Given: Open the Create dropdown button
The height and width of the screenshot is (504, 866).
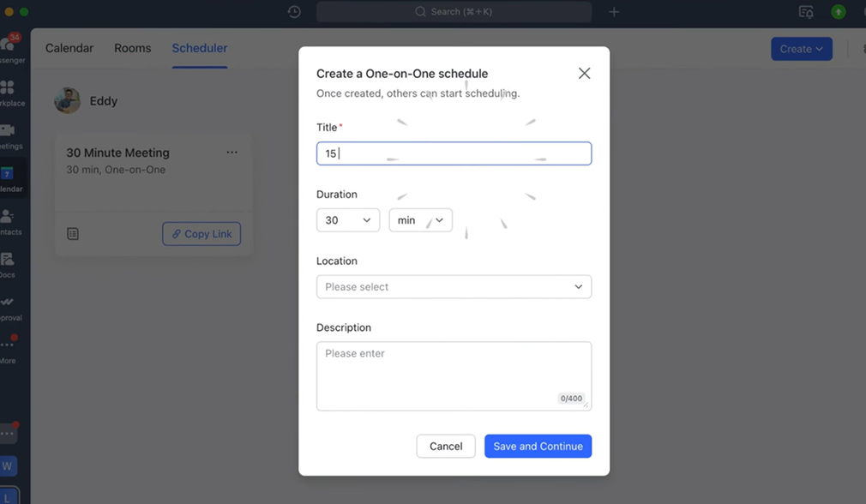Looking at the screenshot, I should click(801, 49).
